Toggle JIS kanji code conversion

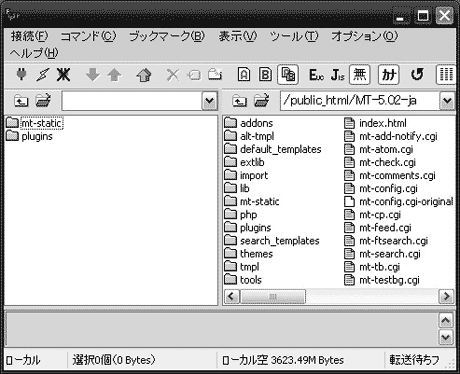coord(338,75)
